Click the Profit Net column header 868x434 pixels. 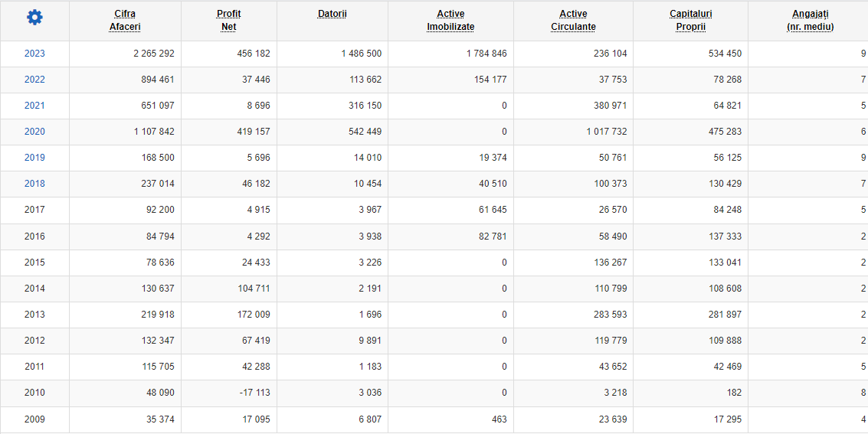pos(228,20)
